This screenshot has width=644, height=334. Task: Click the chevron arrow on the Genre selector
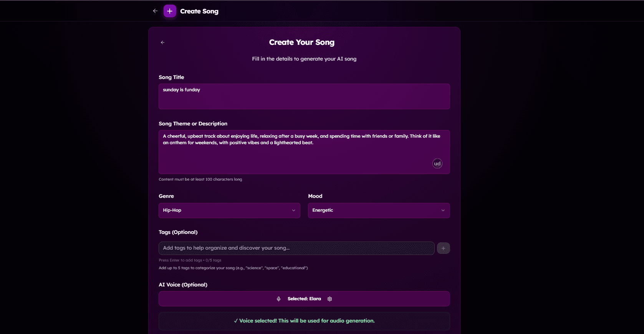click(293, 211)
